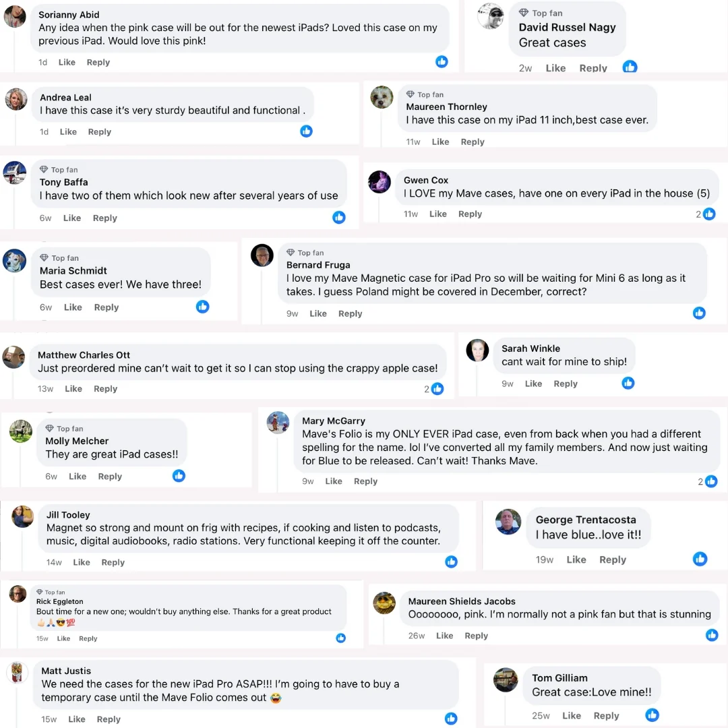The image size is (728, 728).
Task: Open Molly Melcher's profile name link
Action: pos(77,441)
